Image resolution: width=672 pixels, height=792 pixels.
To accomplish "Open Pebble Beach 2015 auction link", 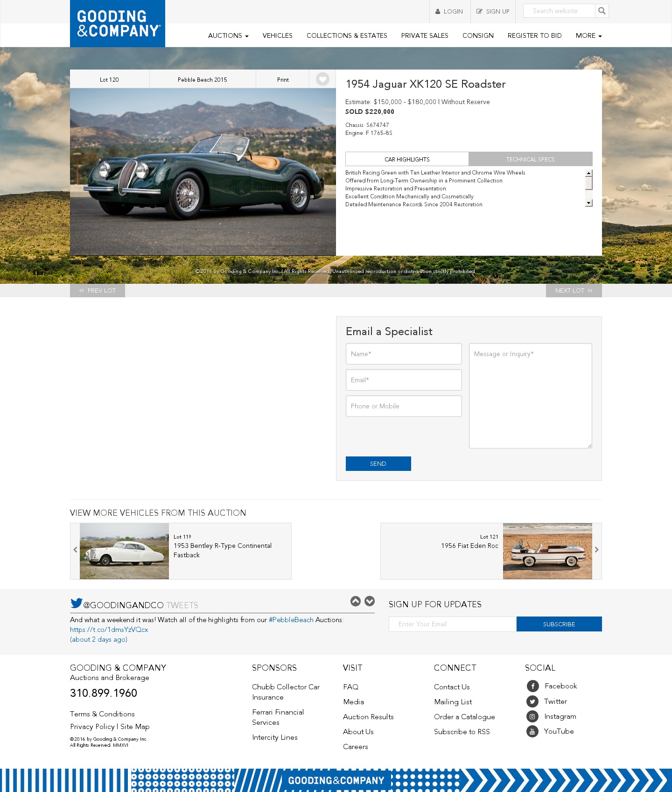I will 203,80.
